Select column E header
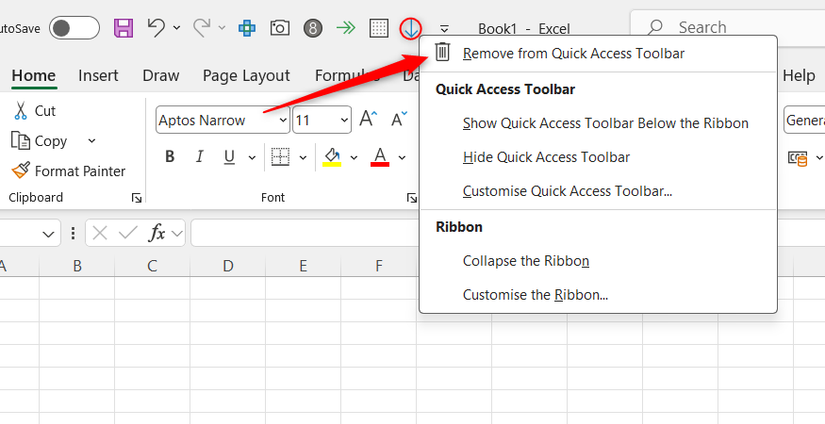 coord(303,266)
